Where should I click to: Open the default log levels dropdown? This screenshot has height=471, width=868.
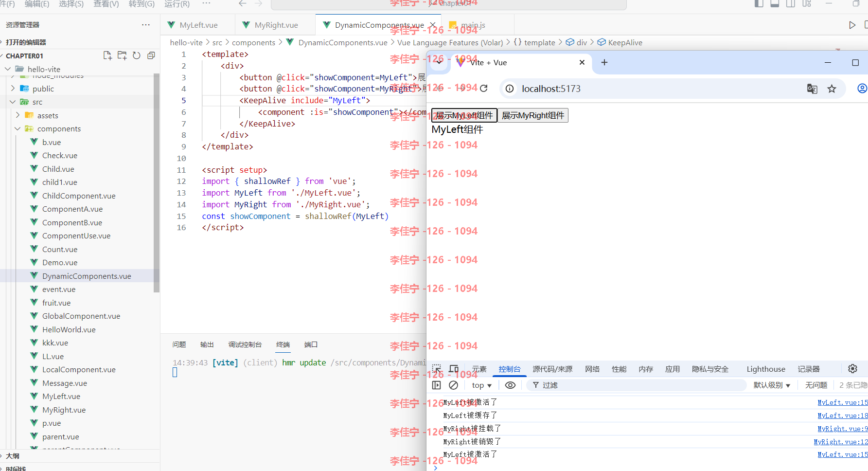click(772, 385)
